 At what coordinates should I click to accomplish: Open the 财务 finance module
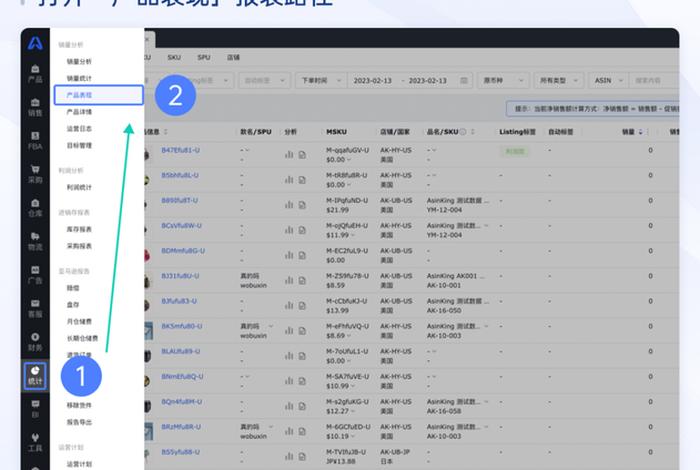pyautogui.click(x=35, y=342)
